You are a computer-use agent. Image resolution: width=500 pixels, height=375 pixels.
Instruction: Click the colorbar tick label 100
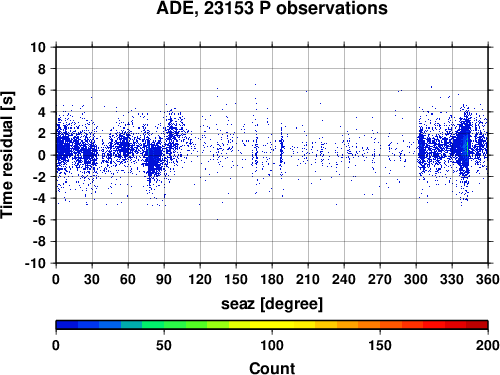272,345
